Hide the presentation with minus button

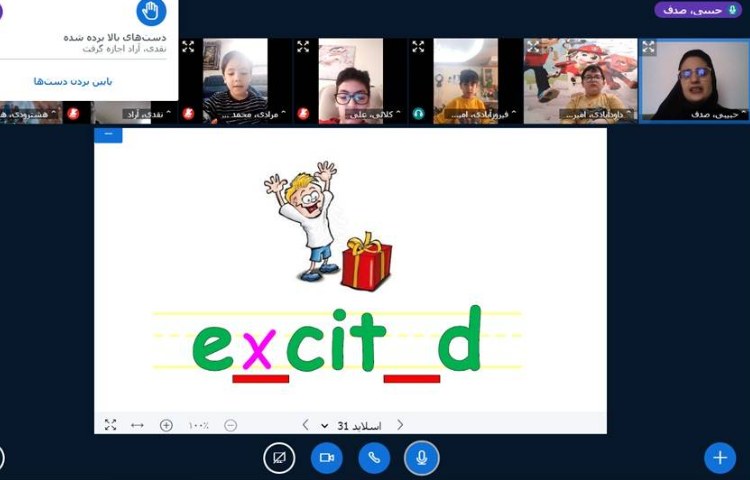coord(108,134)
